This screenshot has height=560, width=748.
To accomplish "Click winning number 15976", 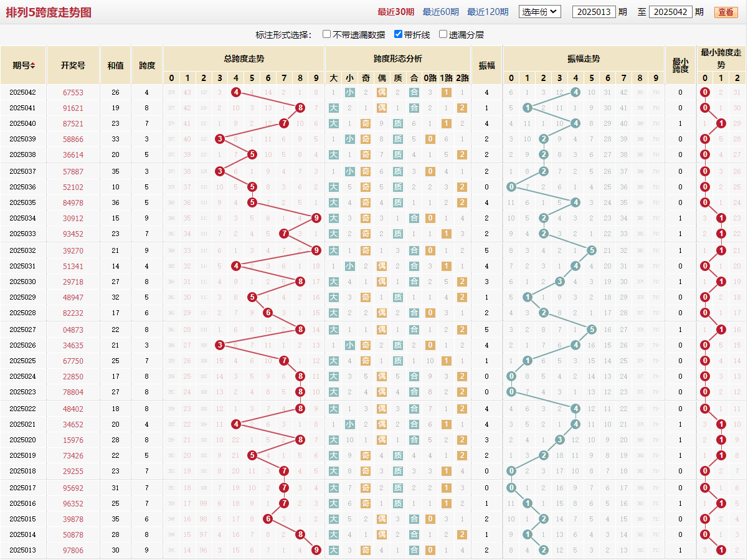I will click(x=73, y=440).
